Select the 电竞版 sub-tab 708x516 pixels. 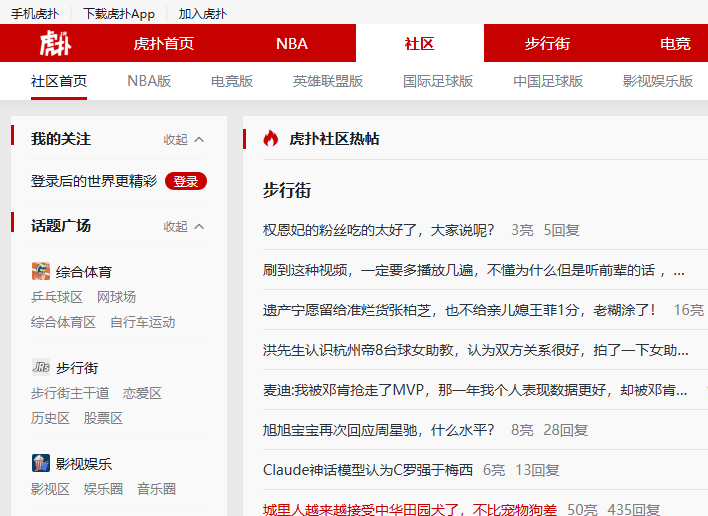(x=232, y=81)
